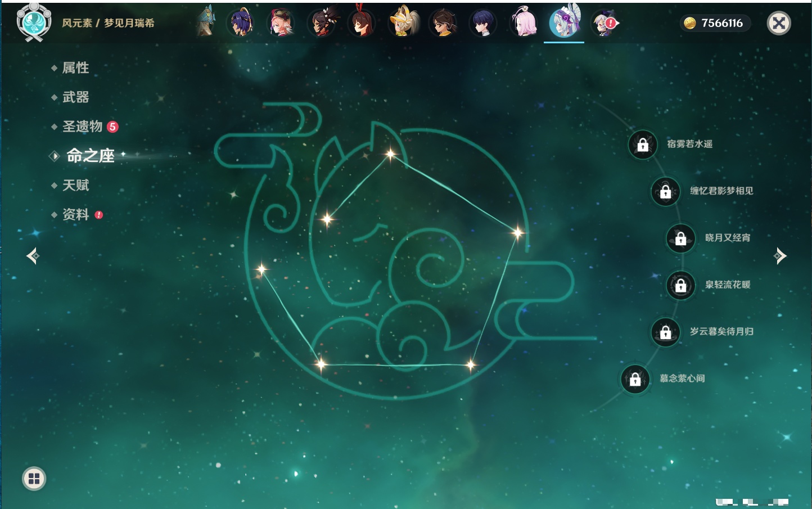This screenshot has height=509, width=812.
Task: Click the lock icon beside 慕念萦心间
Action: point(635,379)
